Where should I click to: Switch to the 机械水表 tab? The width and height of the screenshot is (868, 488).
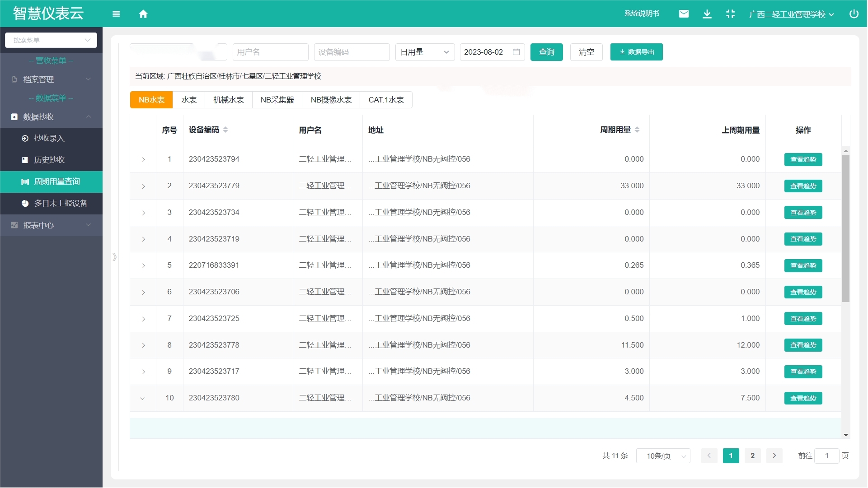click(229, 100)
